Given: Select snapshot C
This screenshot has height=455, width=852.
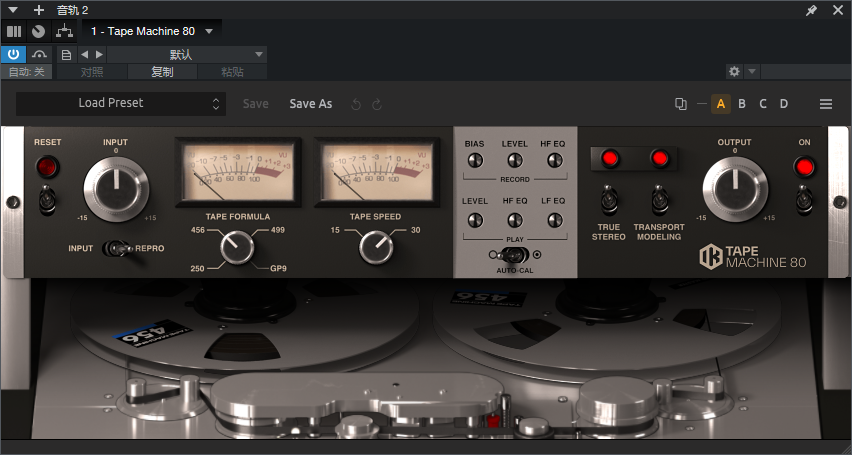Looking at the screenshot, I should (x=763, y=104).
